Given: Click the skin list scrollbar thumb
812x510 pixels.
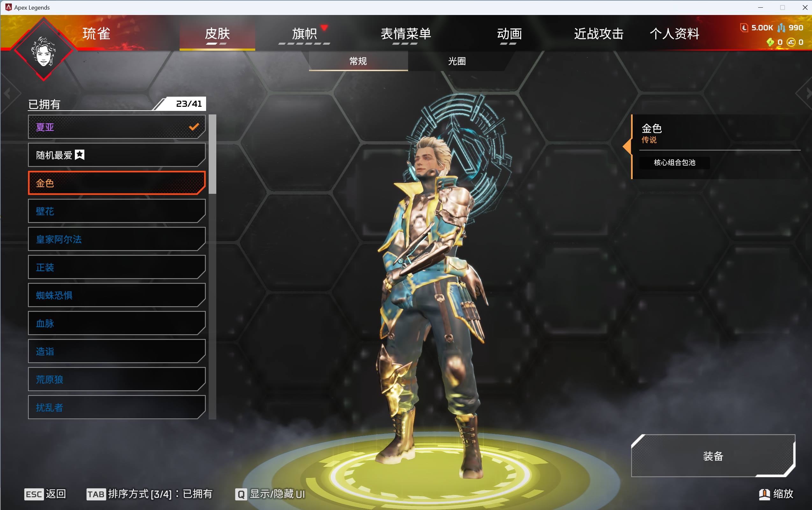Looking at the screenshot, I should [212, 154].
